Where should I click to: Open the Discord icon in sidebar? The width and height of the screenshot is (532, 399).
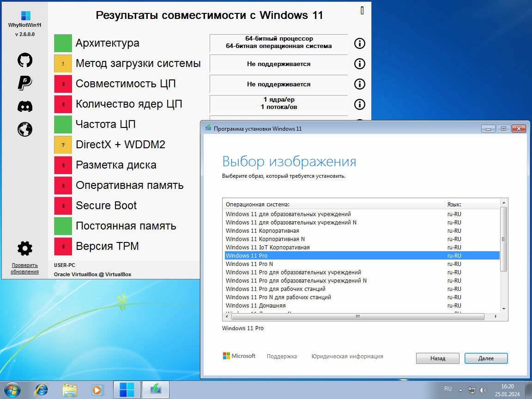pyautogui.click(x=25, y=106)
